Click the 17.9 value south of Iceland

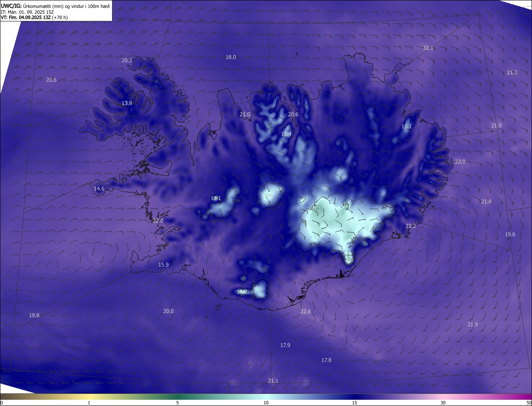coord(285,345)
